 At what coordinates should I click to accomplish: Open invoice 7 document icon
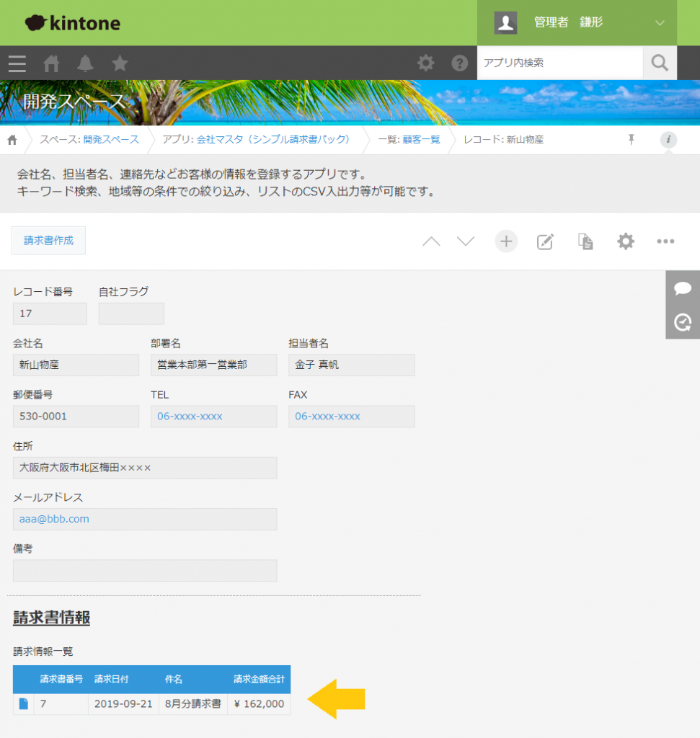pos(24,704)
